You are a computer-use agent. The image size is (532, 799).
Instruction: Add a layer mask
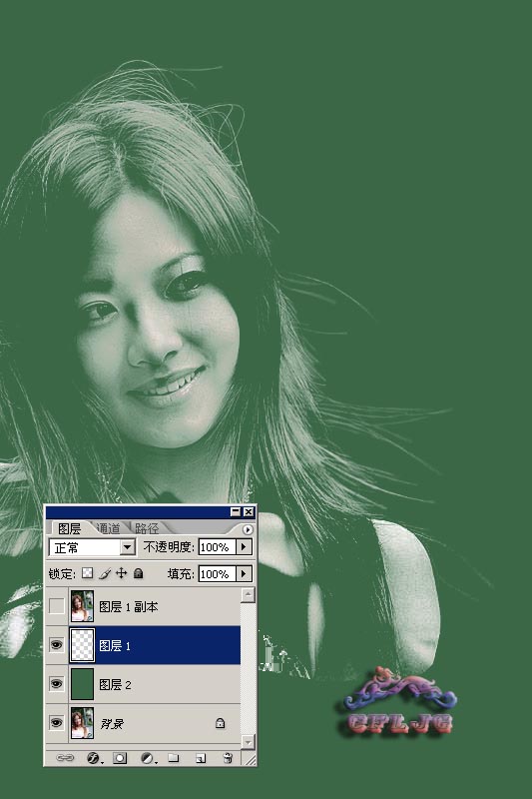point(120,758)
